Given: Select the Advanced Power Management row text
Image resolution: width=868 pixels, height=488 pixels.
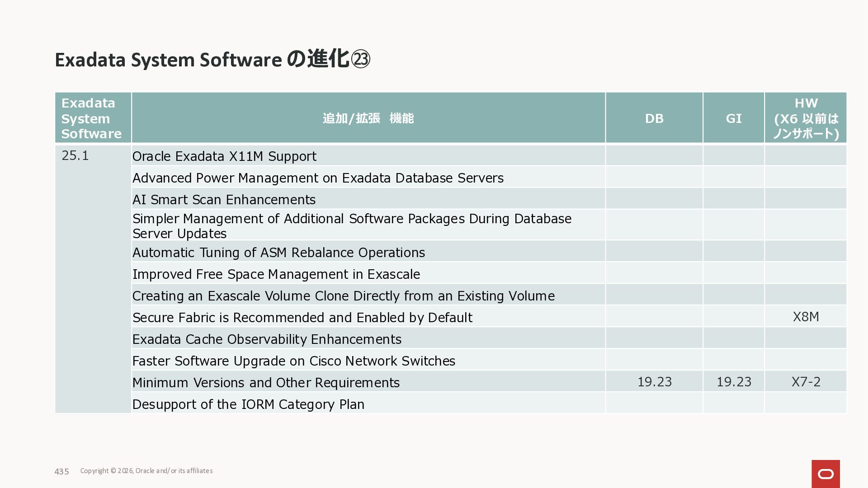Looking at the screenshot, I should (318, 178).
